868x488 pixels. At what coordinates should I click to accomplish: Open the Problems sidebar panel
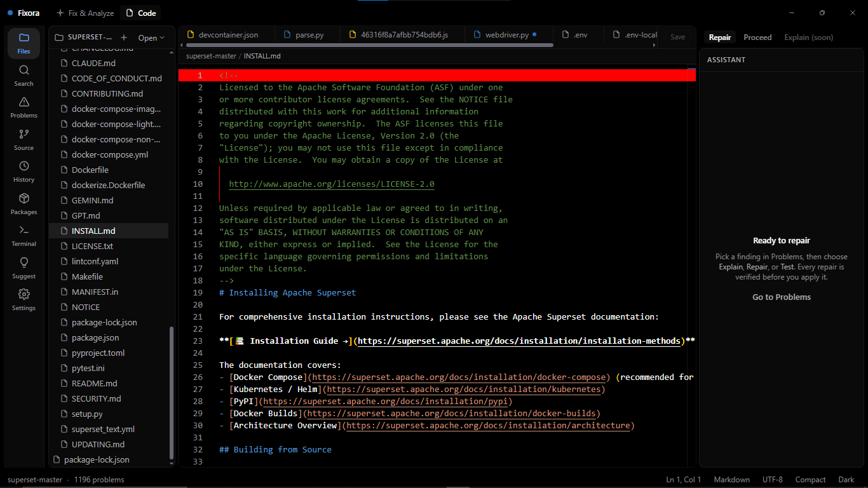click(x=24, y=107)
